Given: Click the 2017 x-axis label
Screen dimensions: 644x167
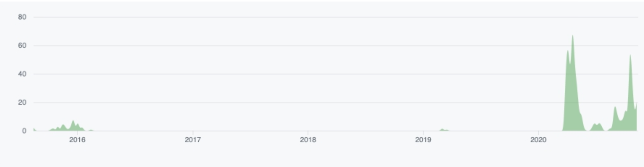Looking at the screenshot, I should pos(192,140).
